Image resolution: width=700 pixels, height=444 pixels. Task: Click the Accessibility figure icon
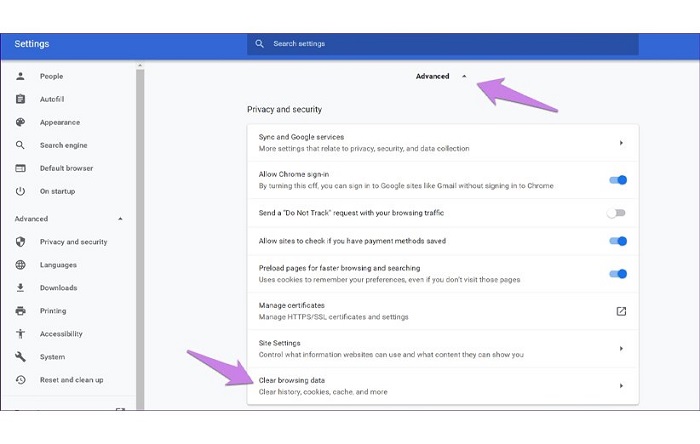20,334
